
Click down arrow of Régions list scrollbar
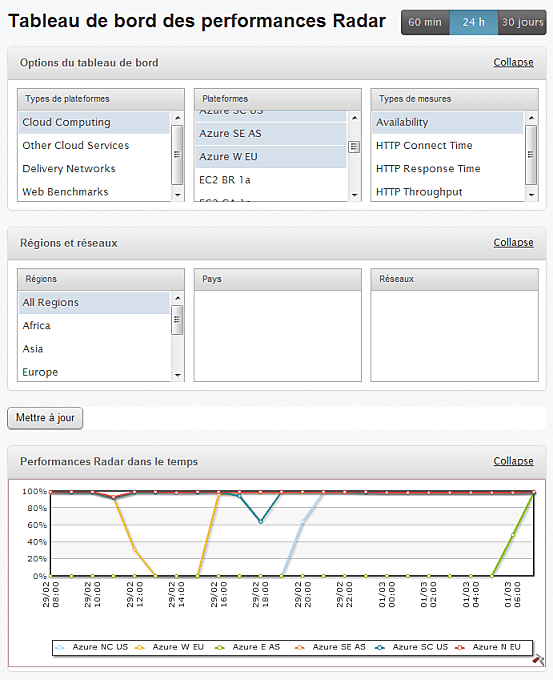[177, 375]
